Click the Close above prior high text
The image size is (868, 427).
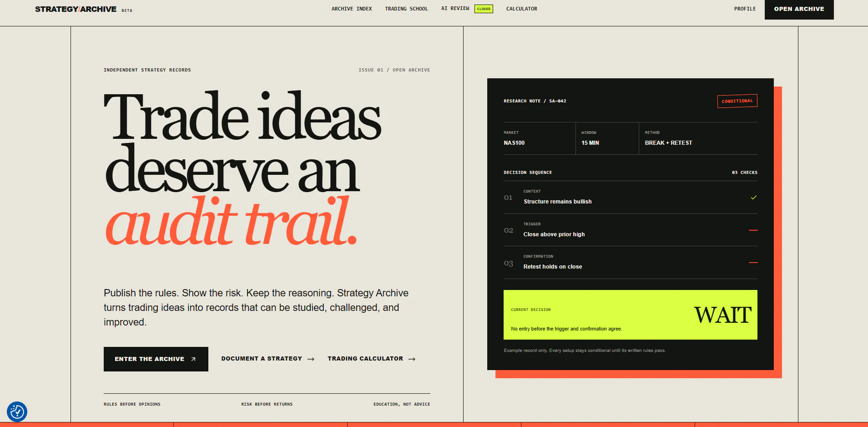point(554,234)
